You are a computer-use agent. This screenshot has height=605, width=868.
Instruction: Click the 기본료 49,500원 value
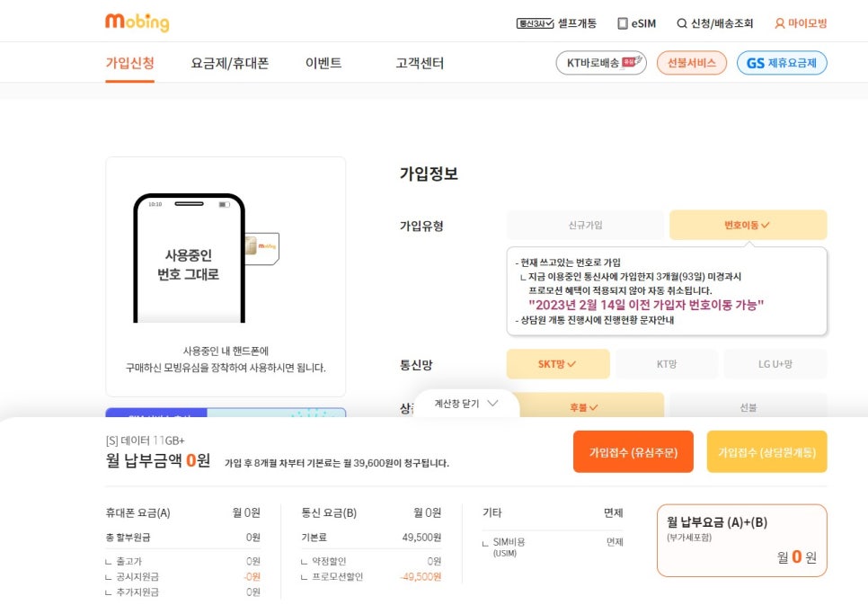(421, 538)
